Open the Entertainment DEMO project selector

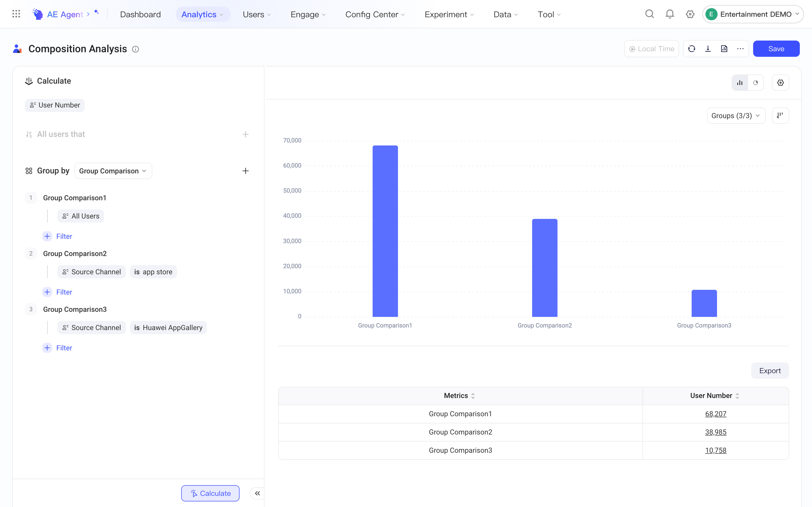(x=753, y=14)
